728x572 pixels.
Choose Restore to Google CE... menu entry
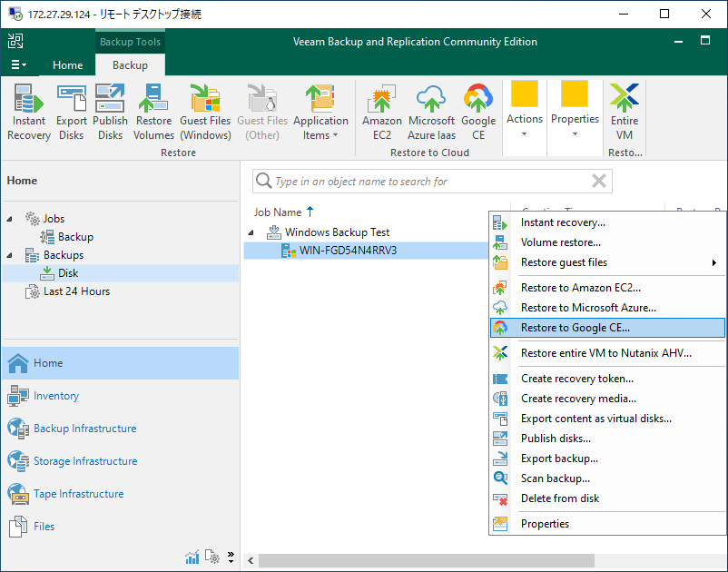click(607, 328)
